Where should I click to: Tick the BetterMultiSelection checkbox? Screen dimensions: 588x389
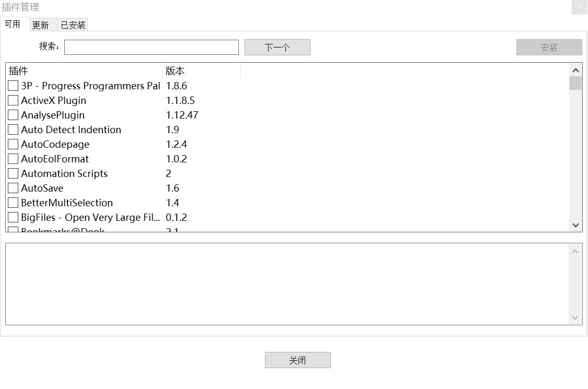coord(13,203)
